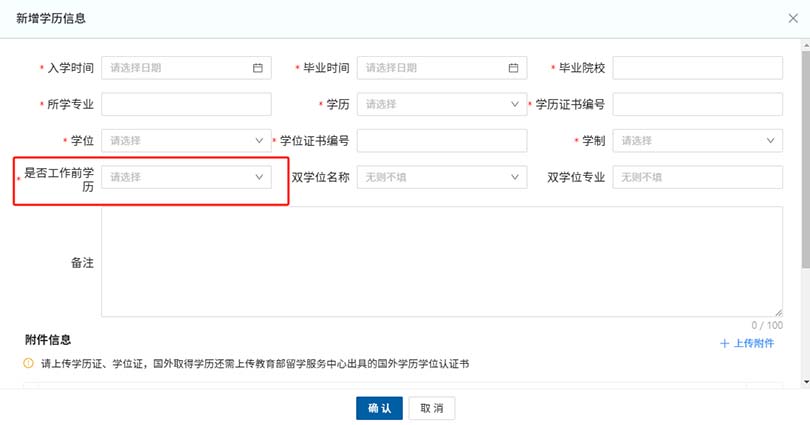The width and height of the screenshot is (810, 425).
Task: Open the 学制 dropdown selector
Action: tap(697, 140)
